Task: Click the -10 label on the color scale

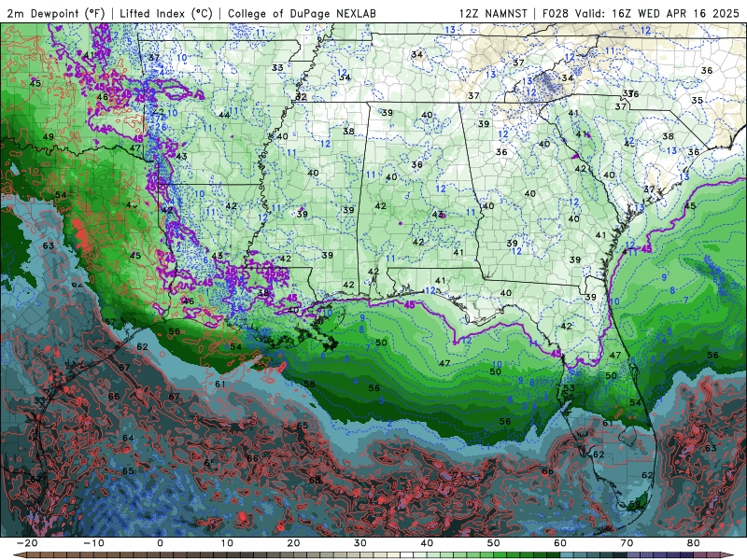Action: 93,543
